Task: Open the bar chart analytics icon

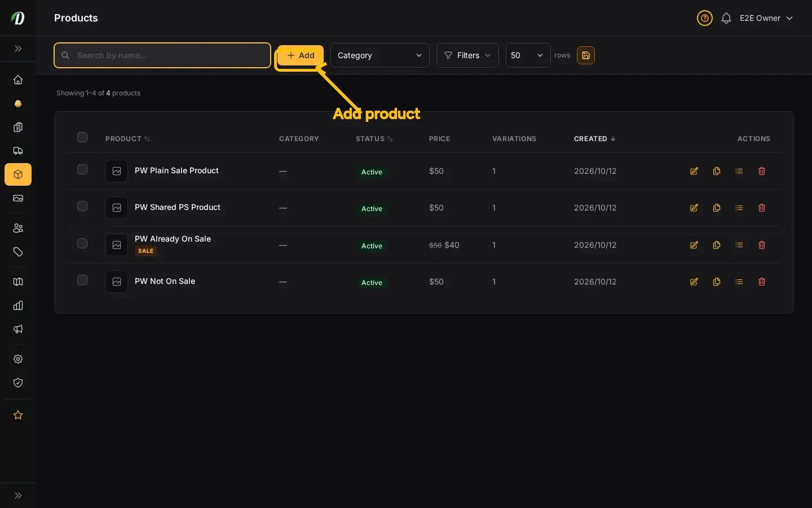Action: click(18, 305)
